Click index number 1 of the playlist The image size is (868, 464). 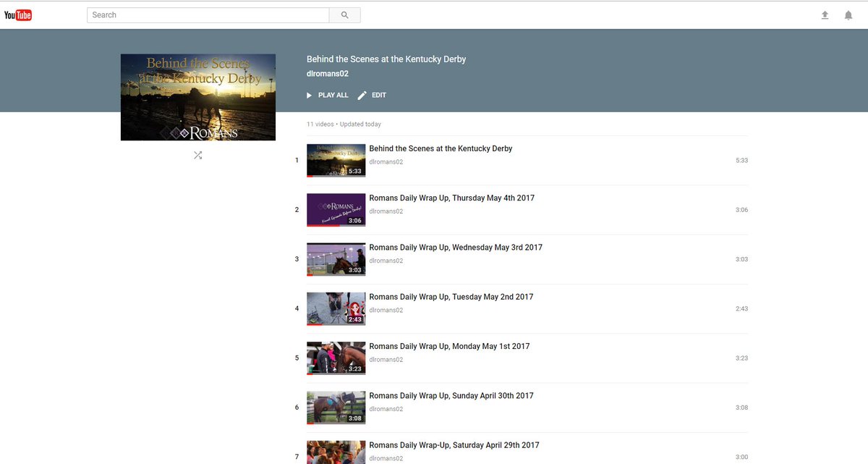[297, 160]
